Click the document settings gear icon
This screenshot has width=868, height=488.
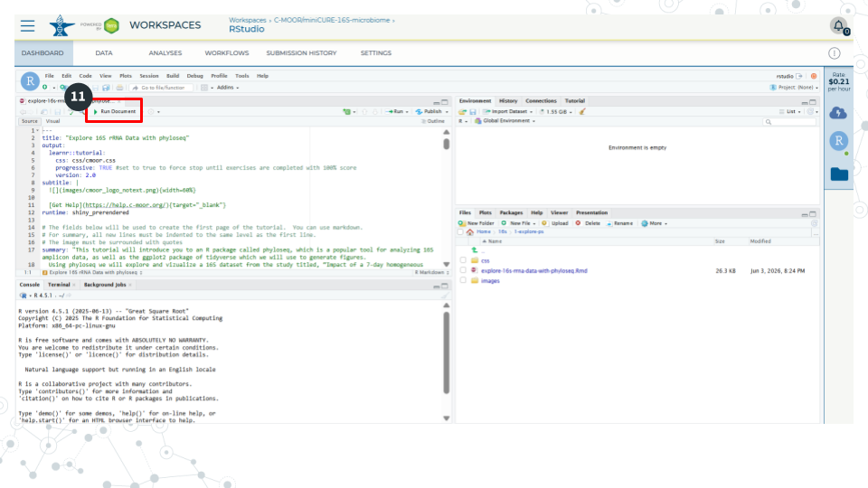[151, 112]
